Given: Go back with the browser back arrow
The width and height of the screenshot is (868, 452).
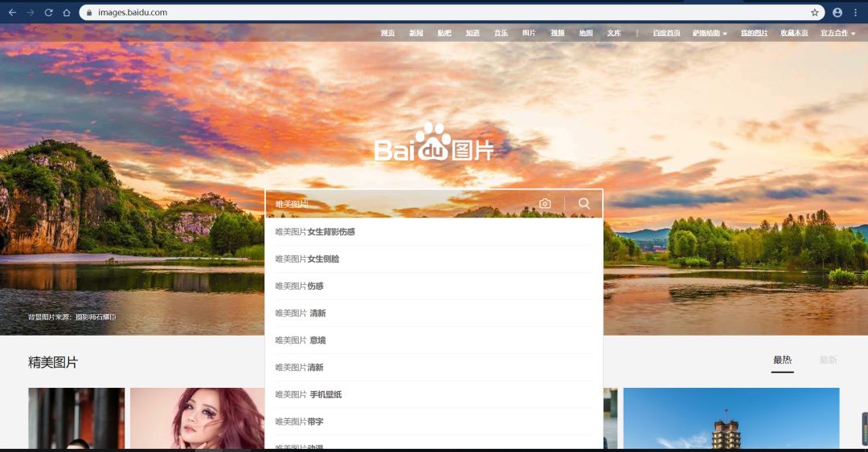Looking at the screenshot, I should 12,12.
